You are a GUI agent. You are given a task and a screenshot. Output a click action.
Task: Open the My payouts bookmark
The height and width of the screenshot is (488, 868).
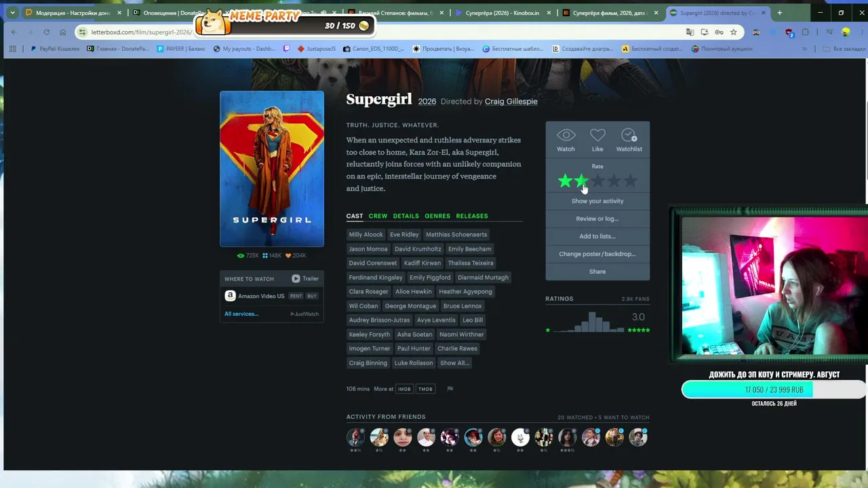click(244, 49)
